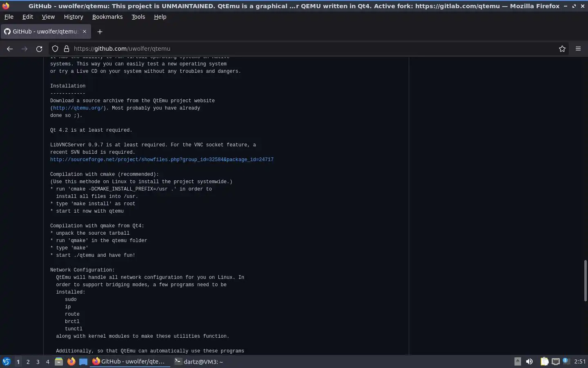Screen dimensions: 588x368
Task: Open the tracking protection shield icon
Action: pos(55,49)
